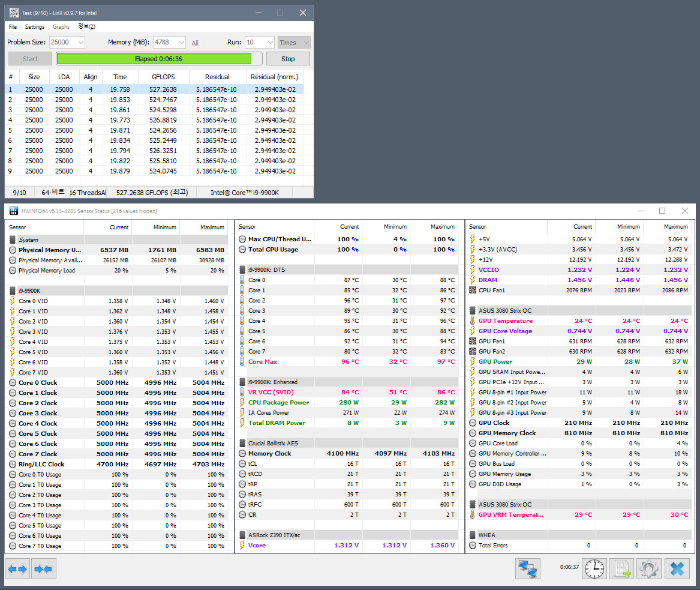Click the Time column header in LinX
Viewport: 700px width, 590px height.
point(119,77)
